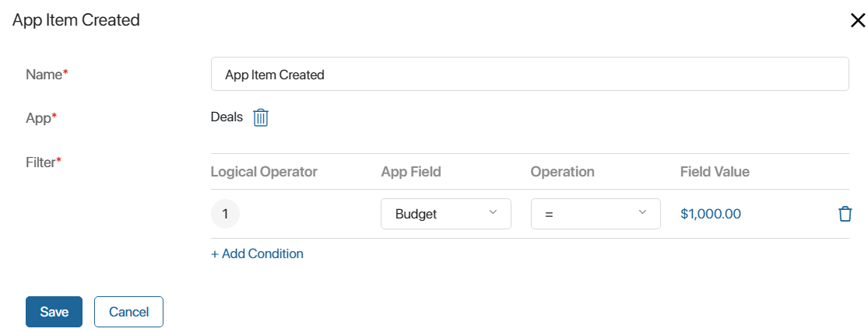Add a new filter condition
The image size is (868, 332).
click(x=258, y=254)
